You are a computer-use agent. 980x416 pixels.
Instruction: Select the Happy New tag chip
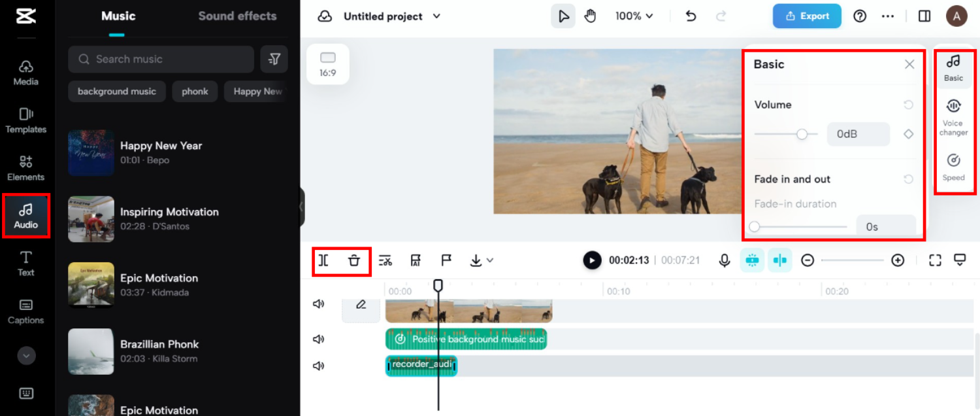(256, 92)
